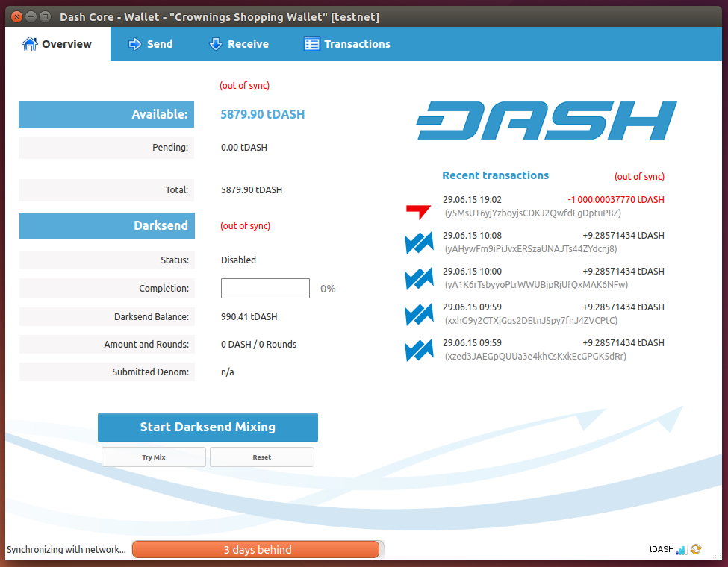Click the red sent-transaction icon for 19:02
Viewport: 728px width, 567px height.
tap(418, 211)
